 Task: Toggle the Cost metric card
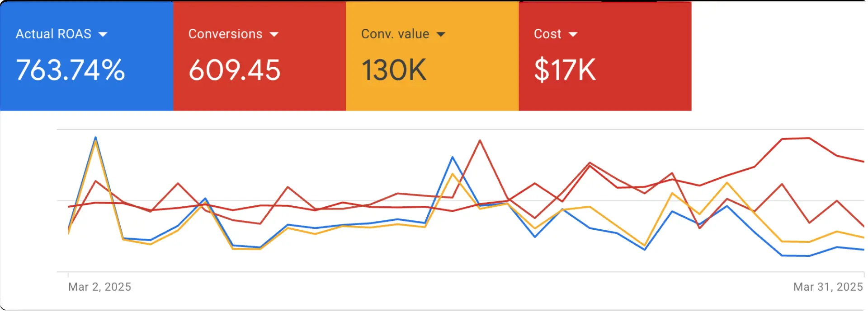605,55
